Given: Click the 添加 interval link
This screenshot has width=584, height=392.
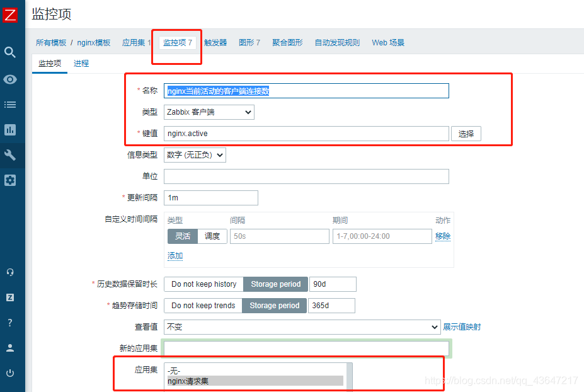Looking at the screenshot, I should 175,256.
